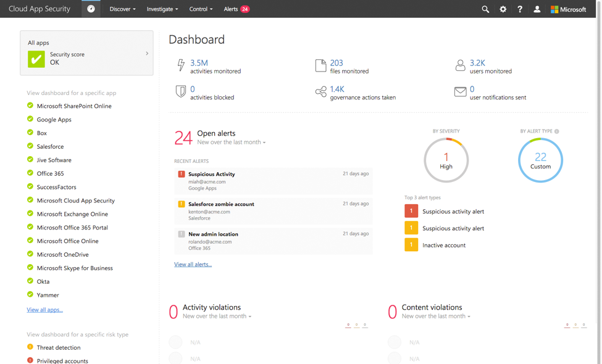The height and width of the screenshot is (364, 602).
Task: Select Microsoft Cloud App Security in list
Action: click(x=75, y=201)
